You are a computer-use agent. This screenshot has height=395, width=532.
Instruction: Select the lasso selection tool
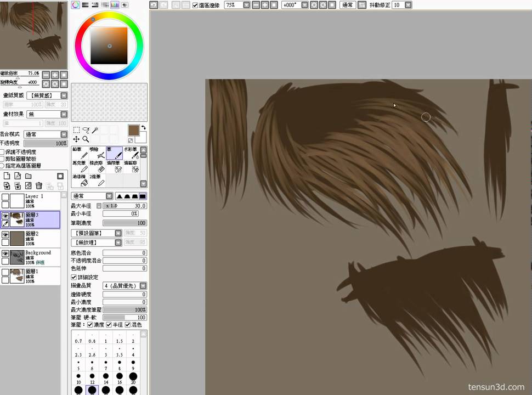pos(86,130)
